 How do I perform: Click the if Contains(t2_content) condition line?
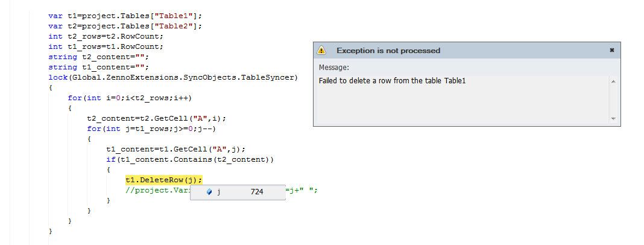tap(190, 159)
